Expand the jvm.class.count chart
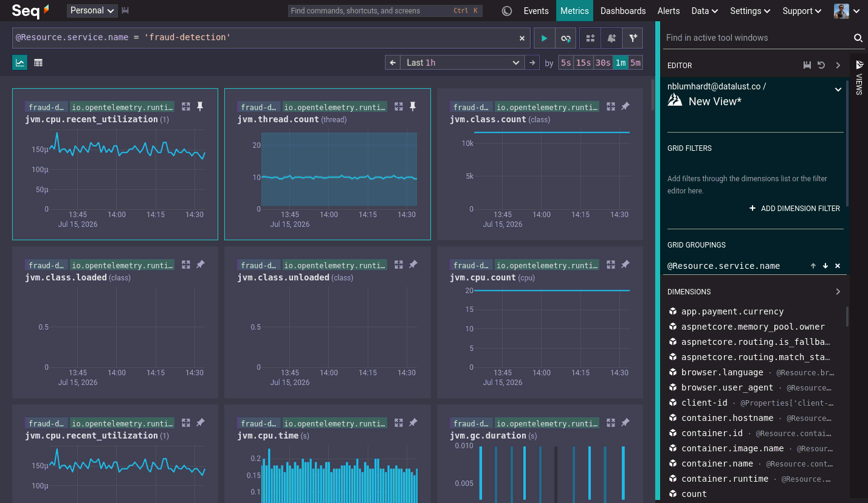 (611, 106)
